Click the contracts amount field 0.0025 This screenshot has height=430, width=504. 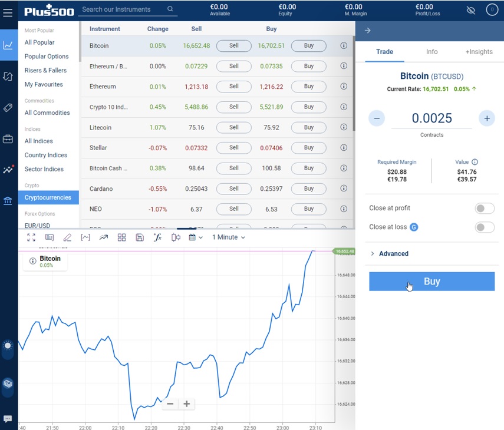(x=431, y=118)
